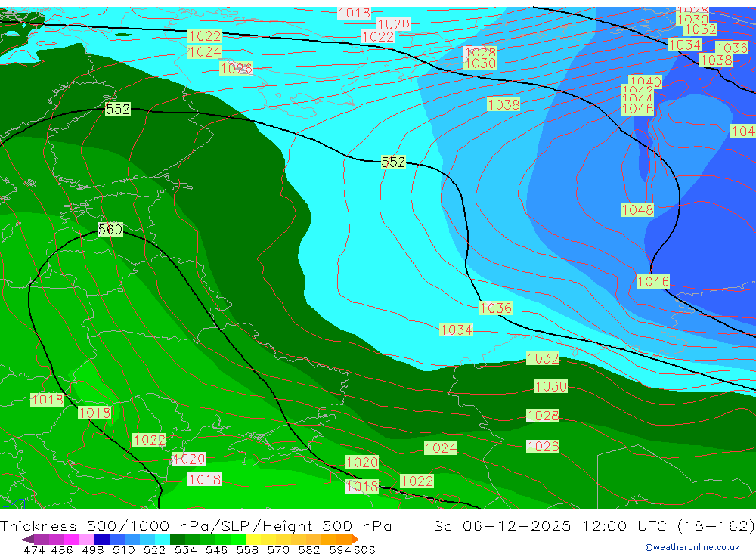Click the 606 legend value
The image size is (756, 554).
364,549
